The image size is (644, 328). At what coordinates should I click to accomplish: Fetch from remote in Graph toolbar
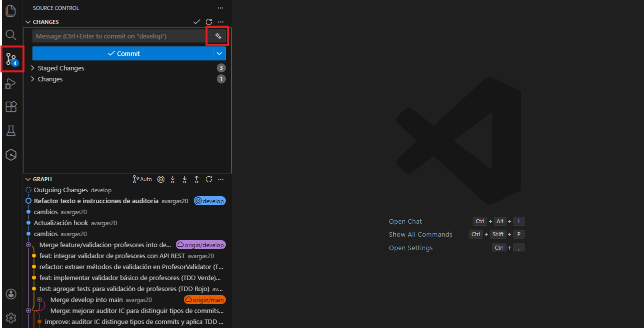(x=172, y=179)
